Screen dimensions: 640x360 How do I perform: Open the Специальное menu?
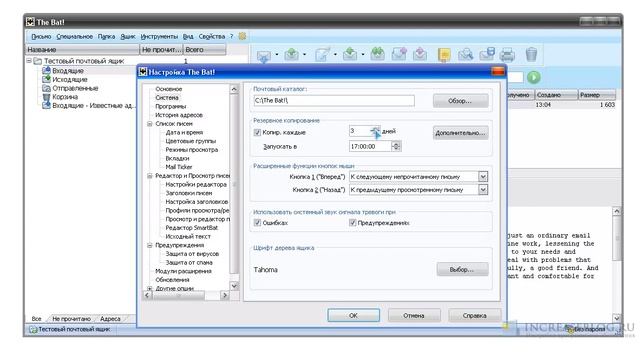point(75,36)
